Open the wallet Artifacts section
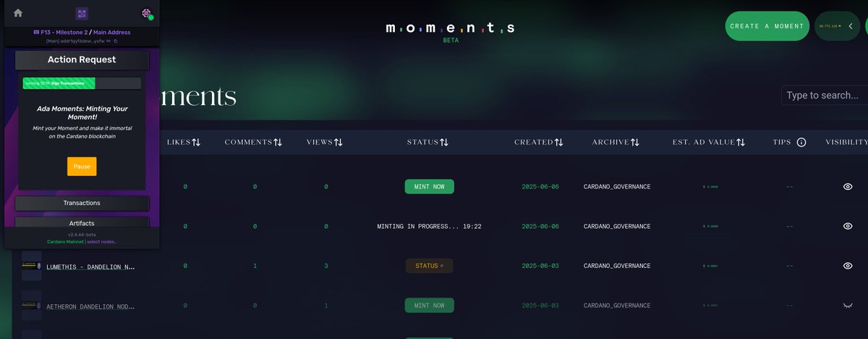The height and width of the screenshot is (339, 868). pos(82,223)
